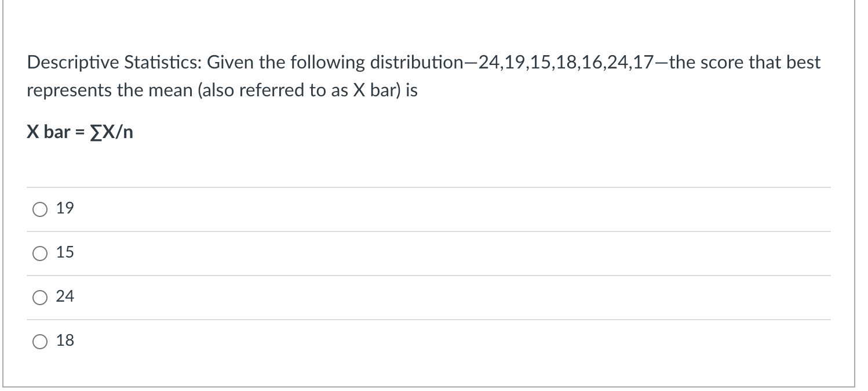Click the answer label text "19"
This screenshot has width=868, height=391.
coord(65,208)
